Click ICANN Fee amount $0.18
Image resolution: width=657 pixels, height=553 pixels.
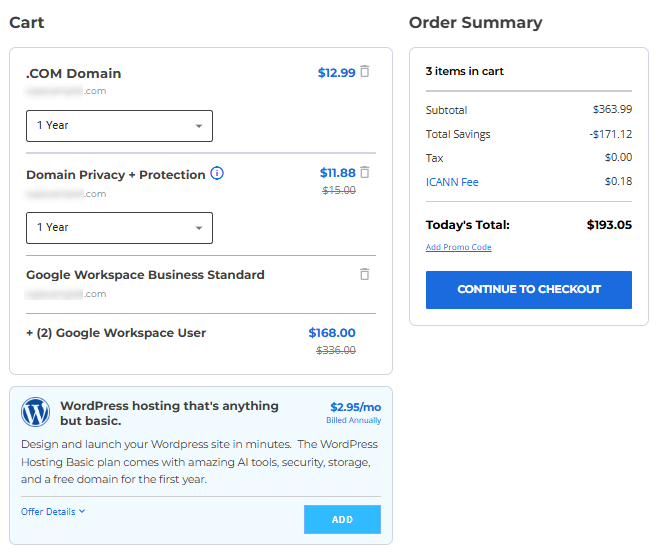(618, 181)
